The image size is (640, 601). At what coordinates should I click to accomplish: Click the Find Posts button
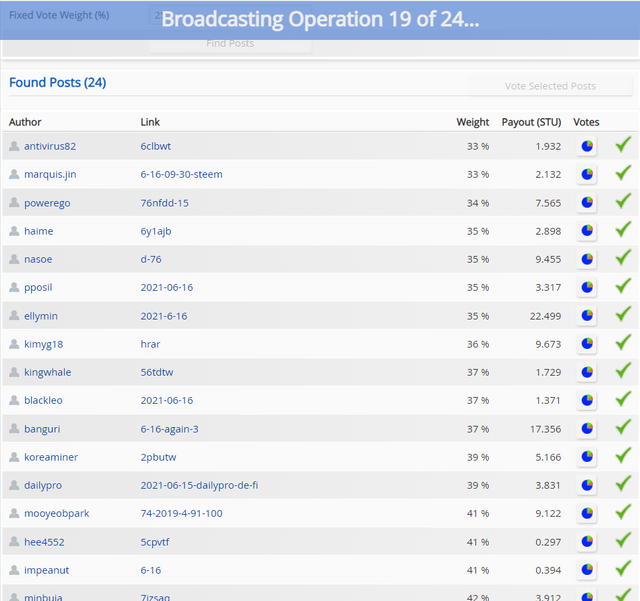click(x=230, y=43)
